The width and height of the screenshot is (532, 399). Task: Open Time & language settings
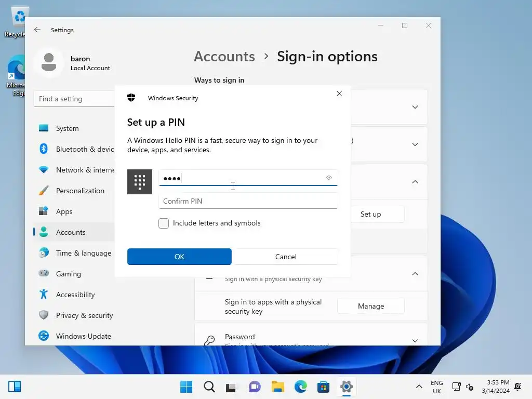point(74,253)
